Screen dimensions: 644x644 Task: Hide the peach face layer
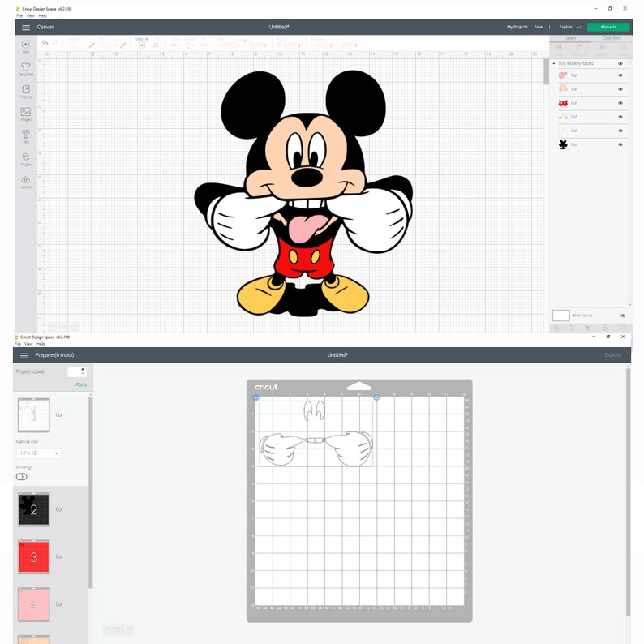point(620,89)
